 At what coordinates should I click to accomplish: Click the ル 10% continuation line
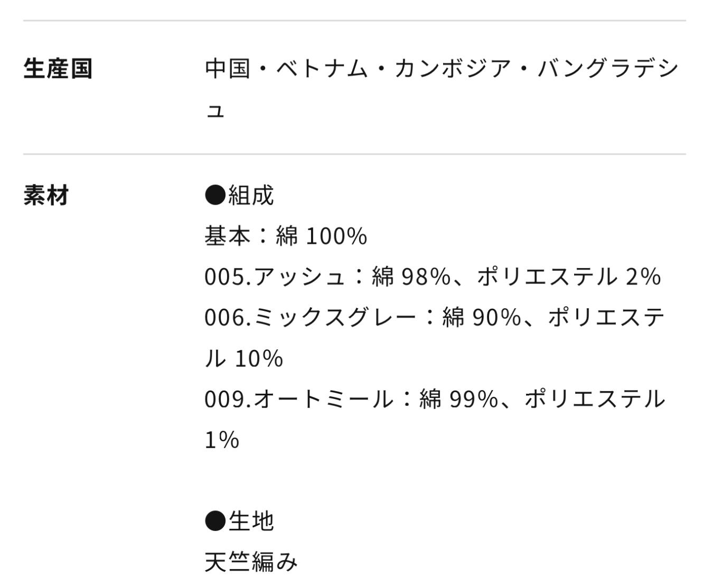click(x=244, y=359)
